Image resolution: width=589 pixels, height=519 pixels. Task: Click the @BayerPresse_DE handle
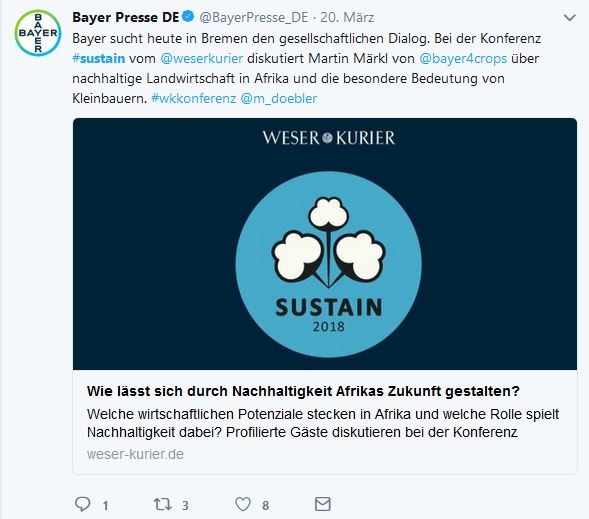point(254,17)
